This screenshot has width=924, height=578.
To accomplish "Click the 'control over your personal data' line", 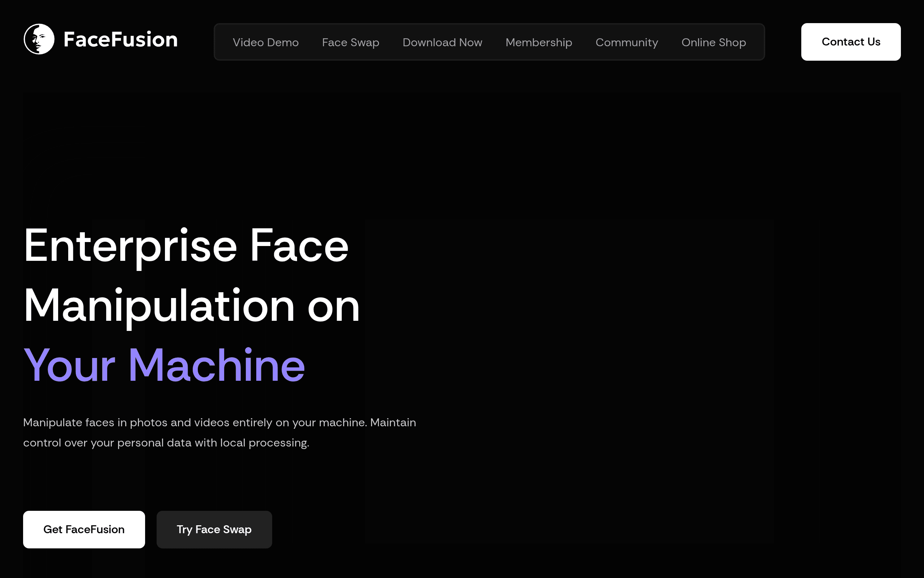I will click(x=166, y=443).
